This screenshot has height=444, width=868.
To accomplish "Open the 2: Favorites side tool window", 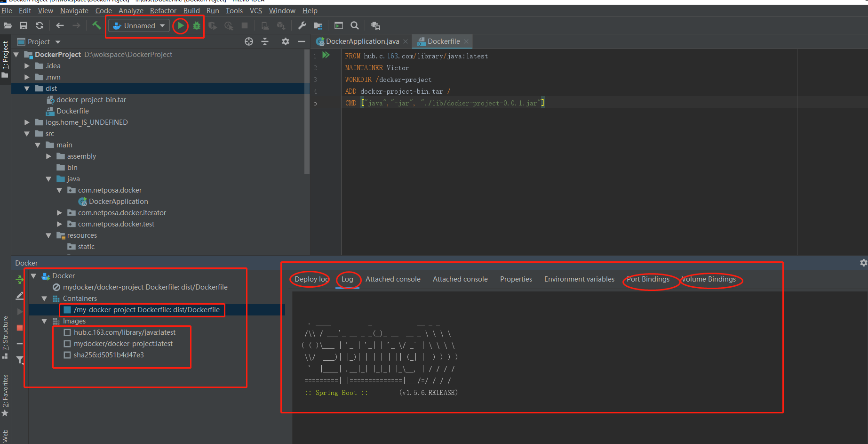I will (x=5, y=396).
